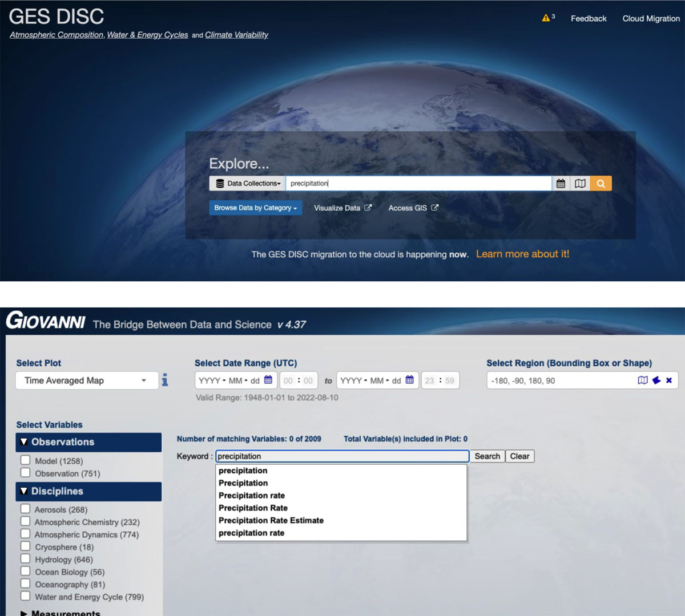Collapse the Disciplines section

pos(24,491)
